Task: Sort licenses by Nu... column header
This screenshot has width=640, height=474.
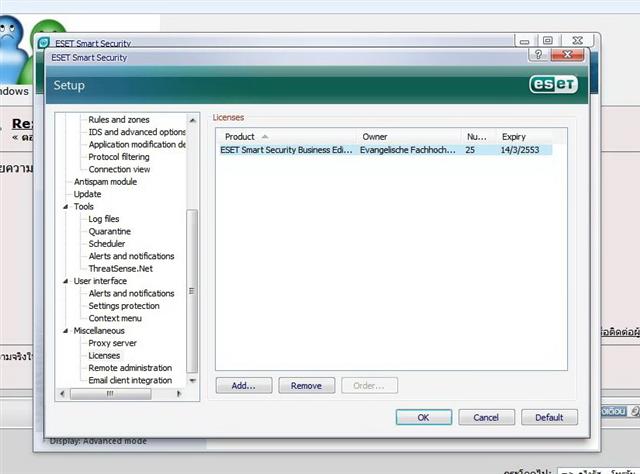Action: coord(479,137)
